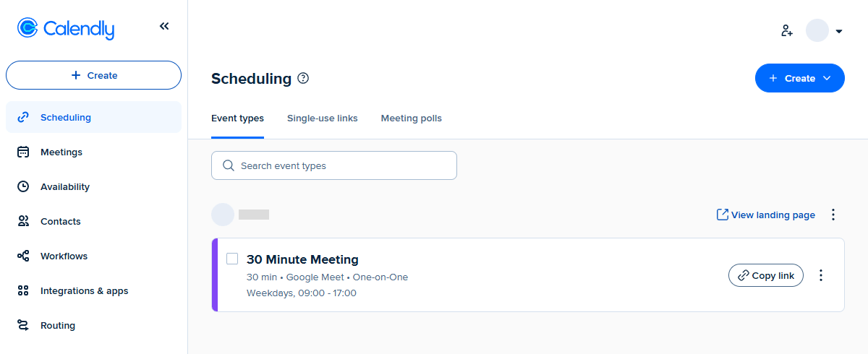Click the Calendly logo

click(x=66, y=28)
